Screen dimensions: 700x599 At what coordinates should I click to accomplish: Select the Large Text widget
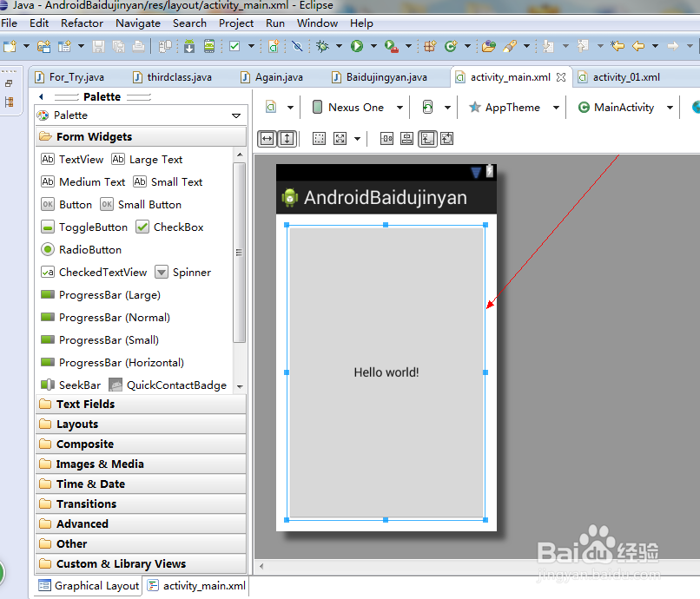pos(147,160)
